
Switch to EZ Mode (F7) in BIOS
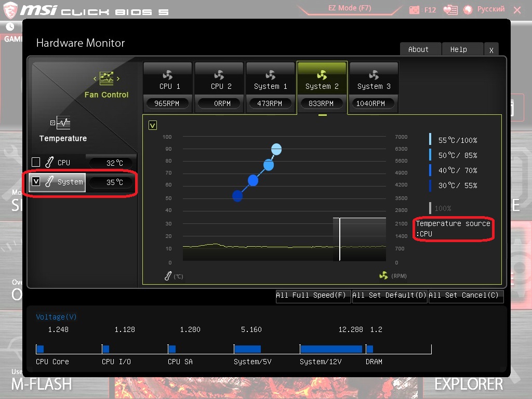(350, 8)
